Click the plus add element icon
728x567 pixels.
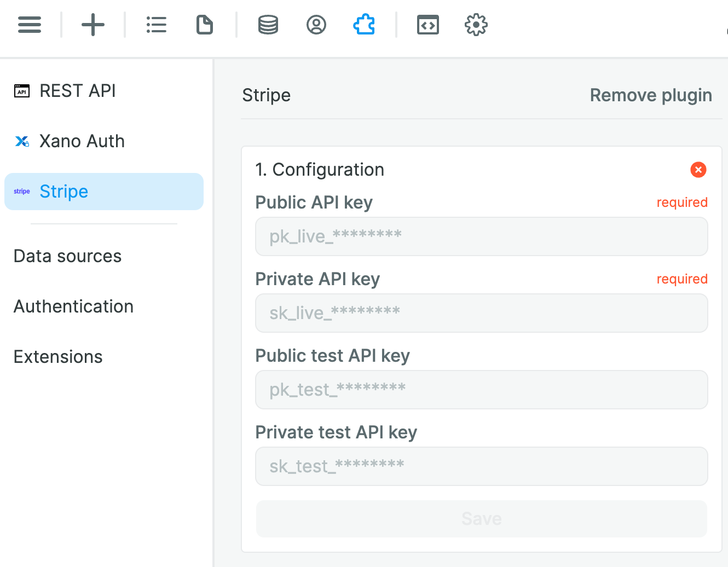click(93, 25)
